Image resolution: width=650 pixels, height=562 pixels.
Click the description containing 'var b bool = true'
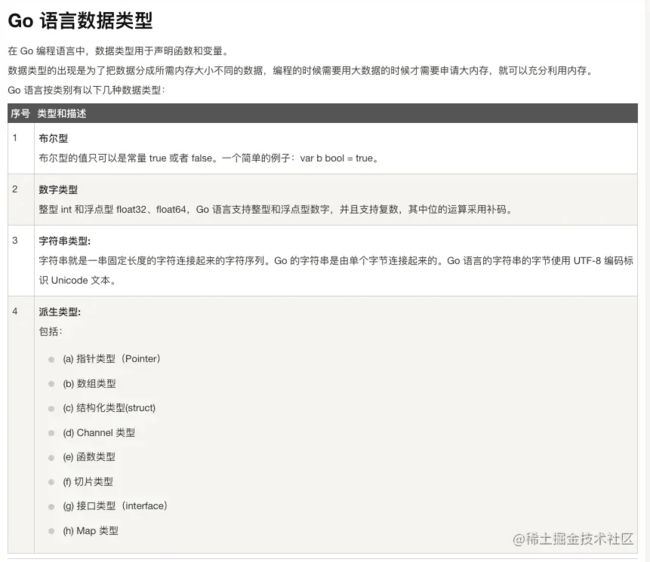point(209,158)
